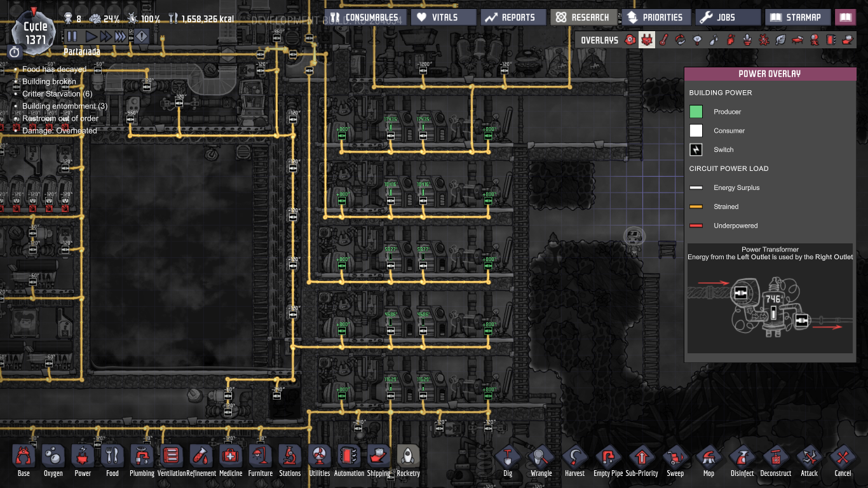Screen dimensions: 868x488
Task: Toggle the red alert diamond button
Action: coord(141,37)
